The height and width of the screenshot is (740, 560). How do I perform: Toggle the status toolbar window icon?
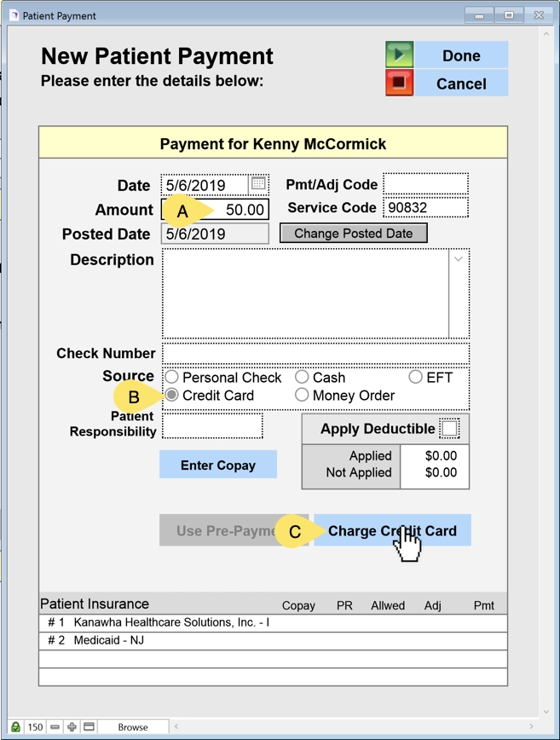tap(89, 727)
